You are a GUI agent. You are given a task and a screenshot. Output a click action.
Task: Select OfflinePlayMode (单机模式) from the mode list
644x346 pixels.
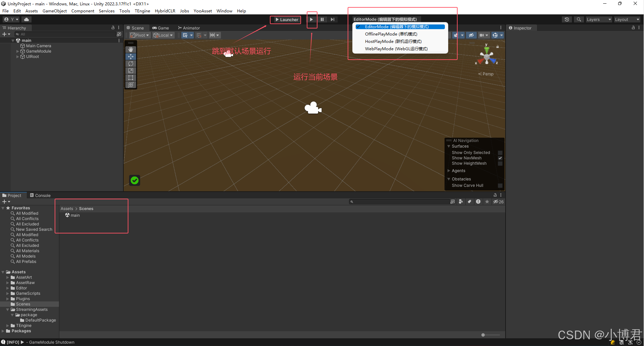(x=391, y=34)
